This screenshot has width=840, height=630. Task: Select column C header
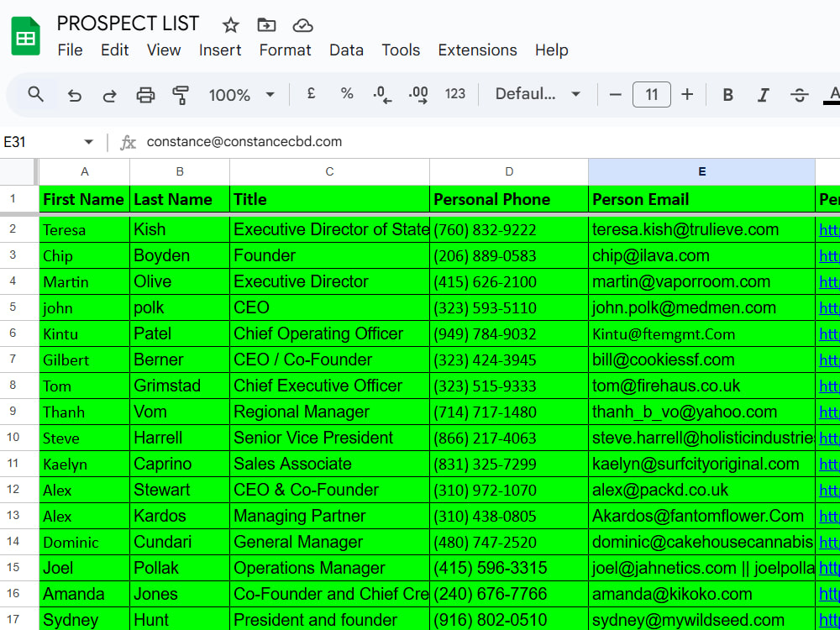(329, 171)
